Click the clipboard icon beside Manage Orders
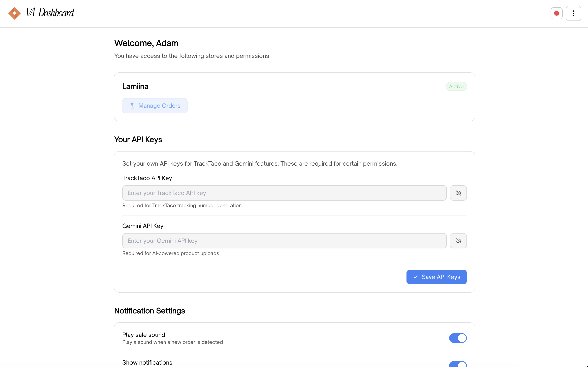The width and height of the screenshot is (588, 367). pyautogui.click(x=132, y=106)
